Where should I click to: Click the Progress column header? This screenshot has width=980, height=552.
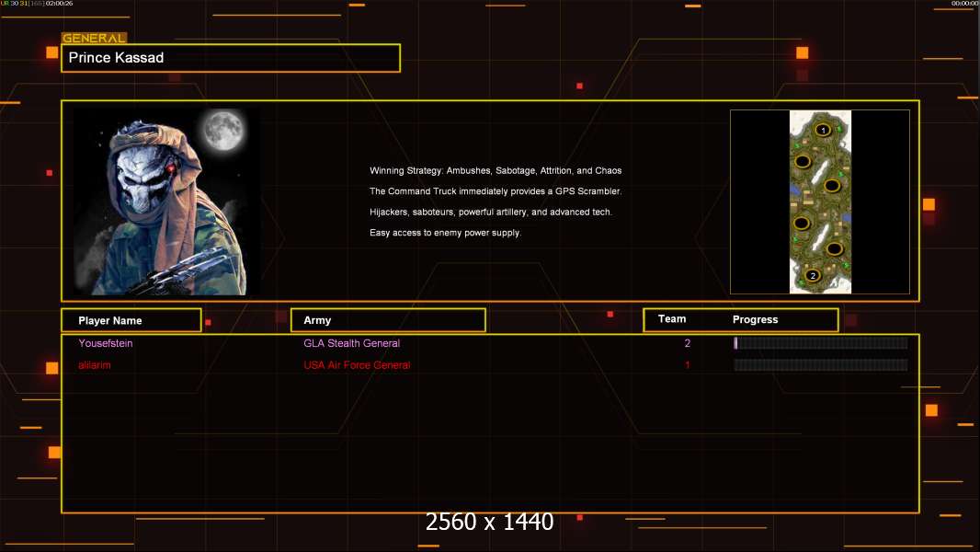[x=755, y=319]
